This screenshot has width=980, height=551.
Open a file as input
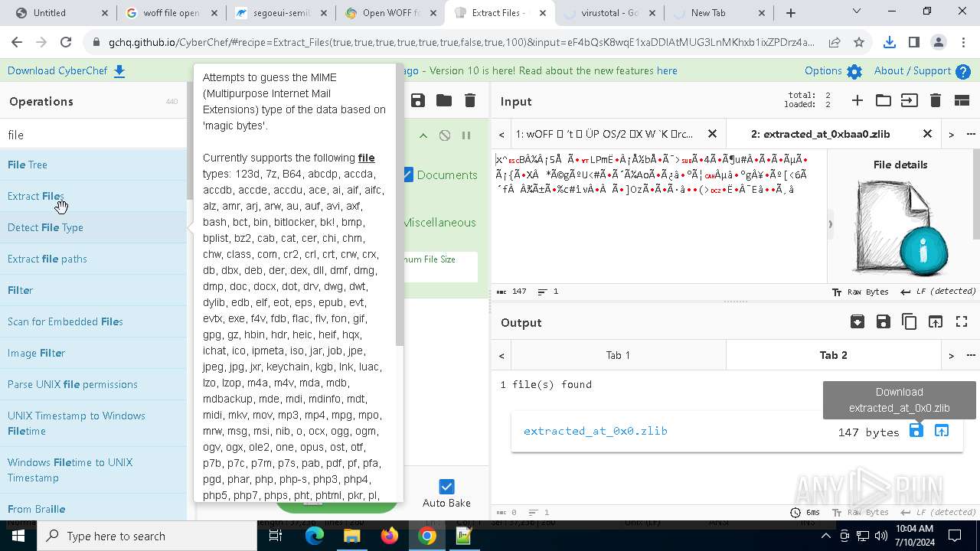[910, 101]
